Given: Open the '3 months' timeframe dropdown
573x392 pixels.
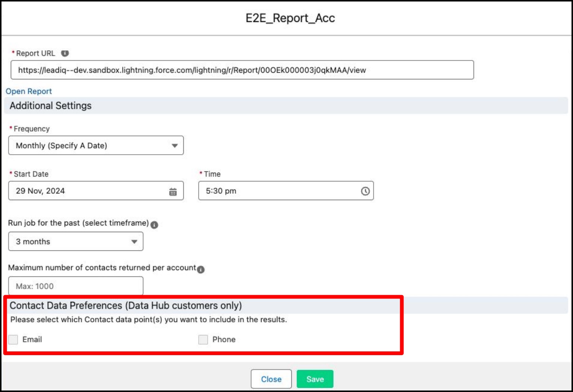Looking at the screenshot, I should tap(76, 241).
